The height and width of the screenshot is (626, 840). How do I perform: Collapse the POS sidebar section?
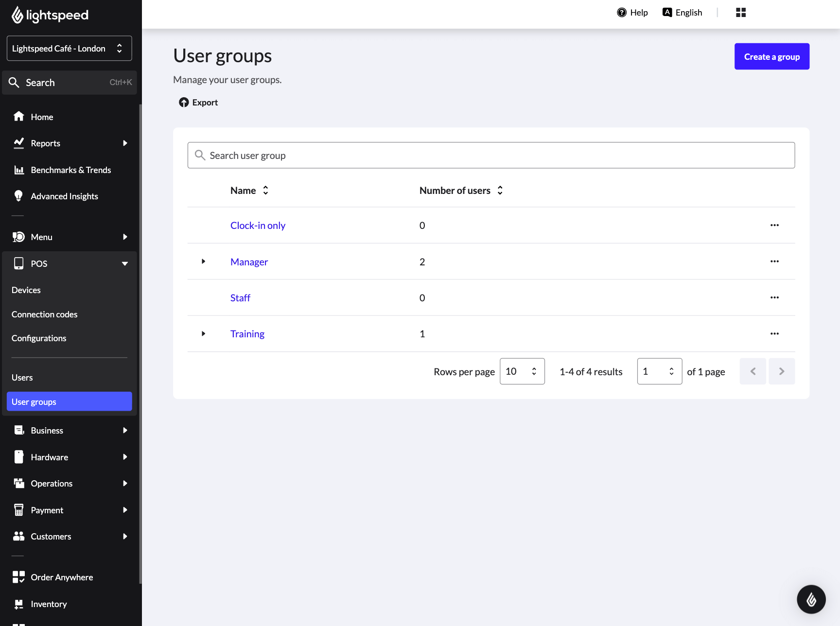(125, 264)
